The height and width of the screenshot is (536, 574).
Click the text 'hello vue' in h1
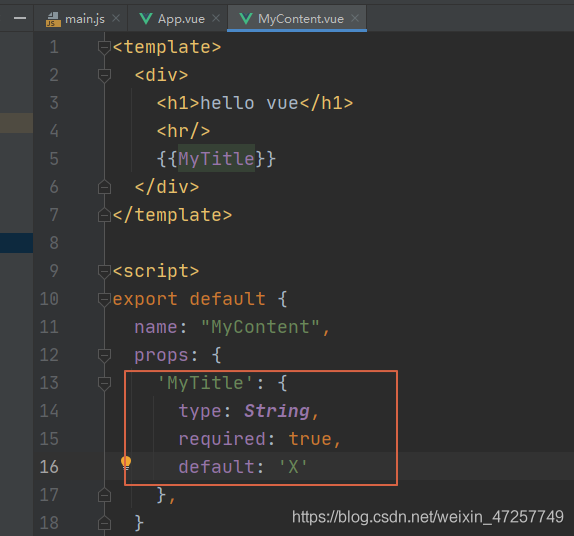[x=249, y=103]
